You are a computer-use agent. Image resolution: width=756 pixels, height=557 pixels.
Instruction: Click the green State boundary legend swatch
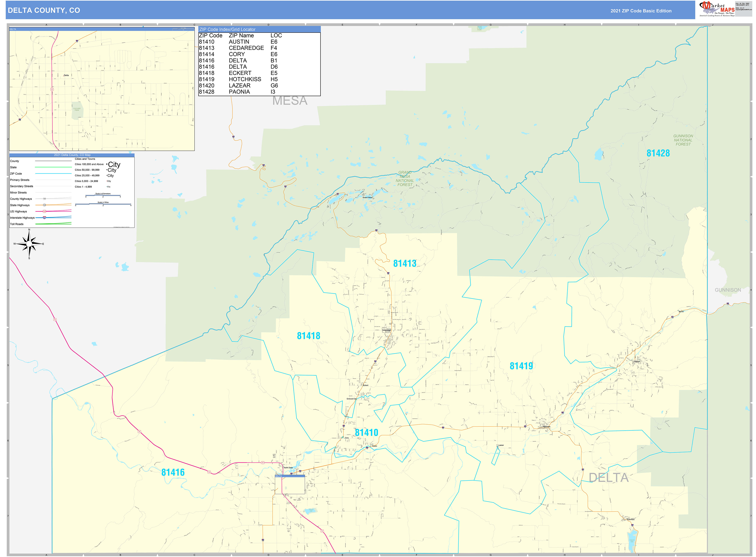pos(53,167)
